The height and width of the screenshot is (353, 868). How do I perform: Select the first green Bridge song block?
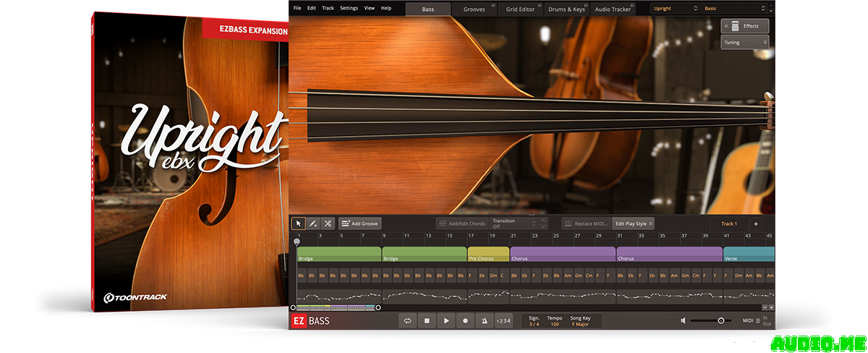point(339,254)
